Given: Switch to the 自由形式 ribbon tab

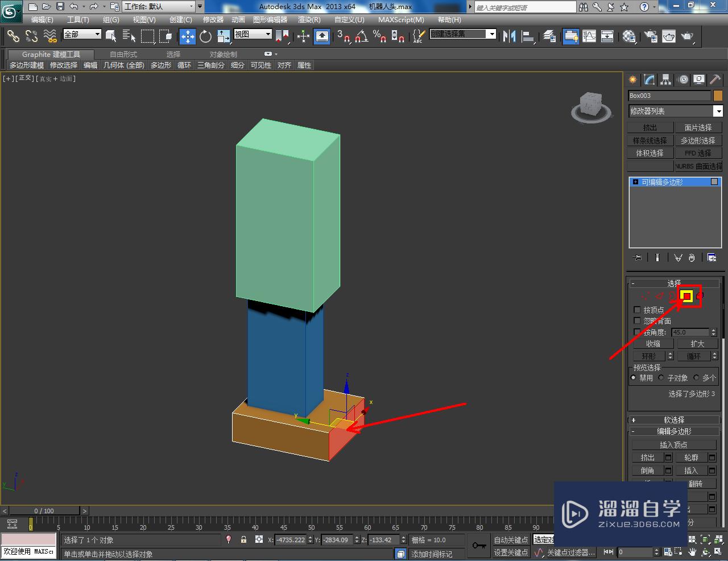Looking at the screenshot, I should 123,55.
